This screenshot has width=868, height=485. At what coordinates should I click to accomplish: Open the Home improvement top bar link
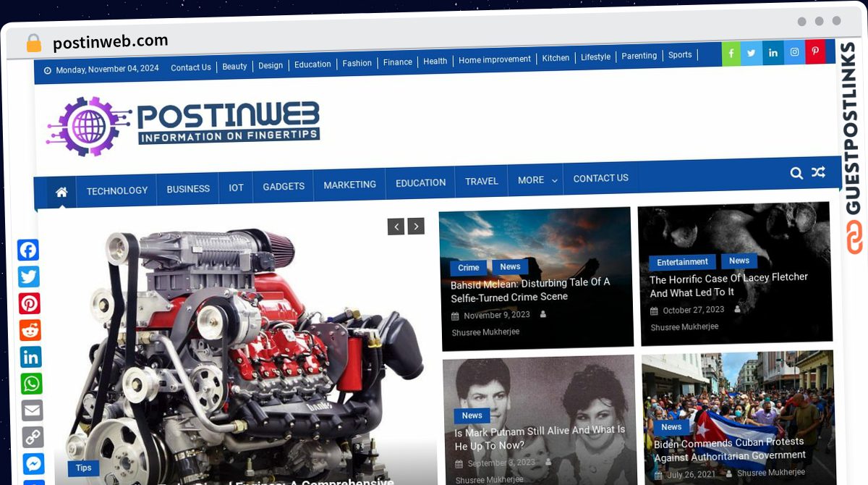click(495, 59)
